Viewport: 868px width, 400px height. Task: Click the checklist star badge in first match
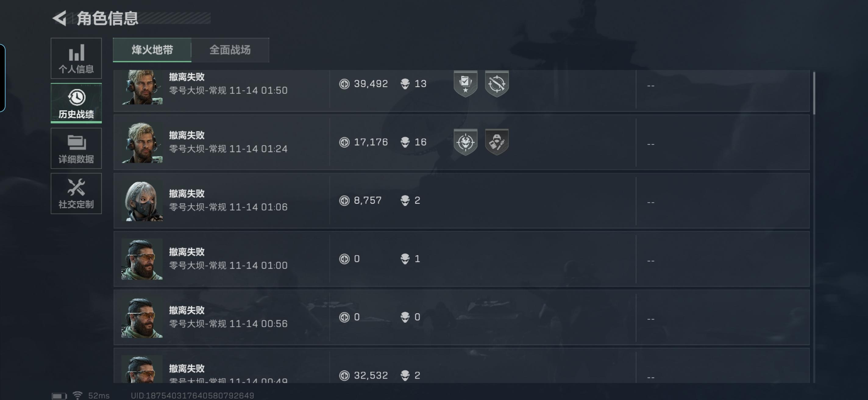(x=465, y=84)
